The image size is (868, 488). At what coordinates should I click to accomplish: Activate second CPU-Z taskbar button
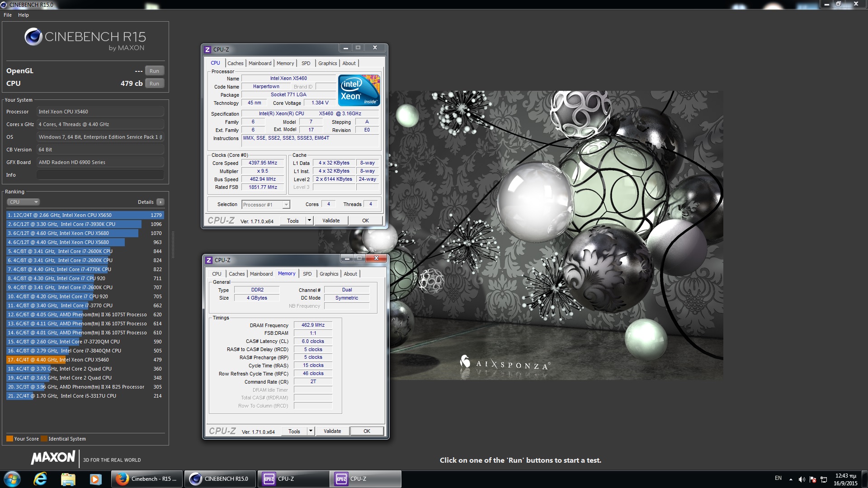[x=366, y=479]
